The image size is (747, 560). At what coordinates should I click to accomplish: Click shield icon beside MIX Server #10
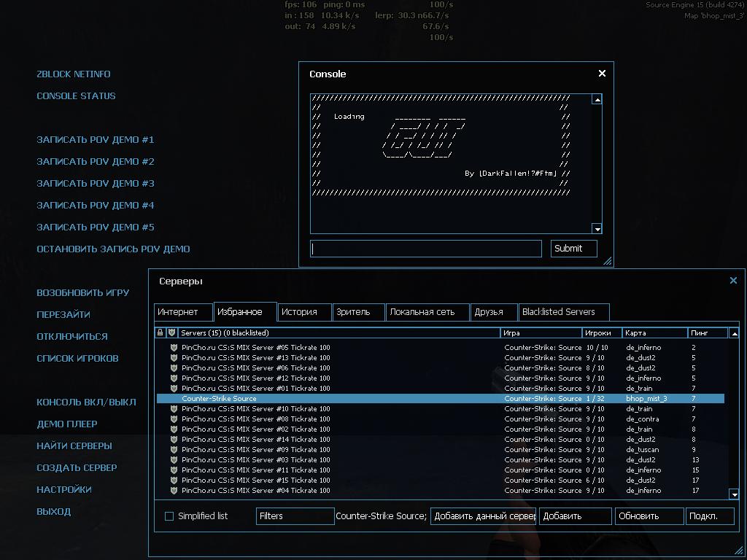point(174,408)
